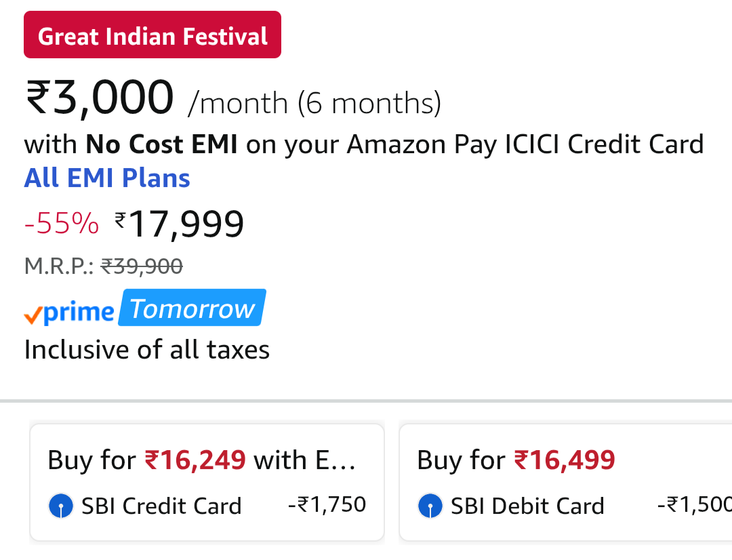Click the SBI Credit Card label
Viewport: 732px width, 560px height.
click(x=161, y=506)
